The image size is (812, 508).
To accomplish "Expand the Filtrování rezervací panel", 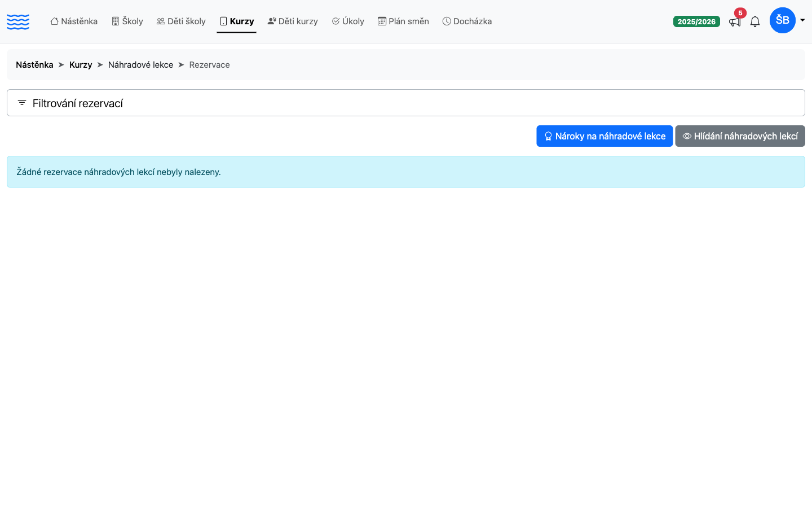I will pyautogui.click(x=406, y=103).
